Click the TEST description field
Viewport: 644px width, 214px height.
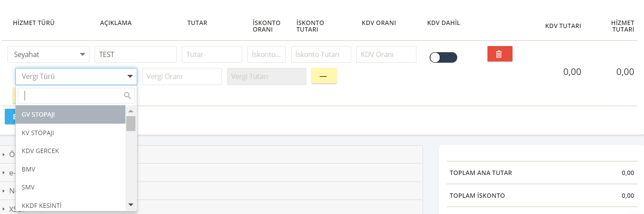tap(135, 54)
